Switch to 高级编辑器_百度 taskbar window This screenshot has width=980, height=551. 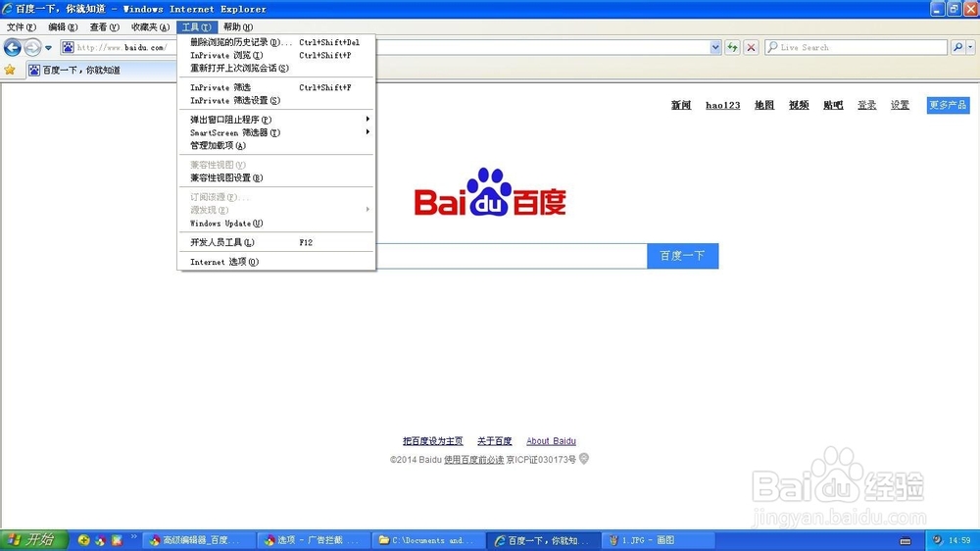[x=199, y=540]
